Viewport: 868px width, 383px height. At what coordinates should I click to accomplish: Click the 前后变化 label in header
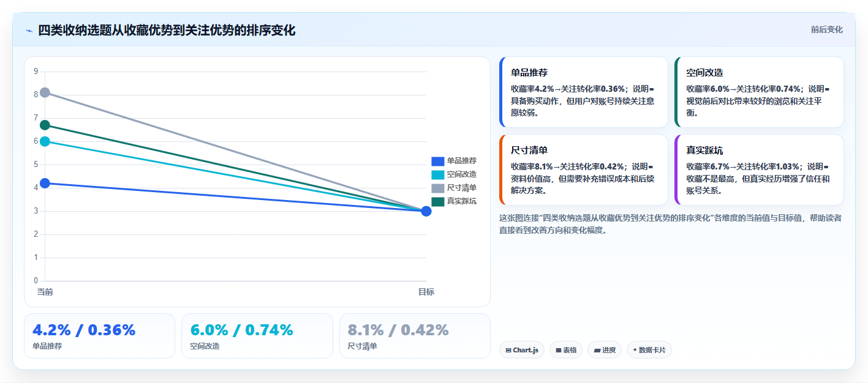coord(826,29)
